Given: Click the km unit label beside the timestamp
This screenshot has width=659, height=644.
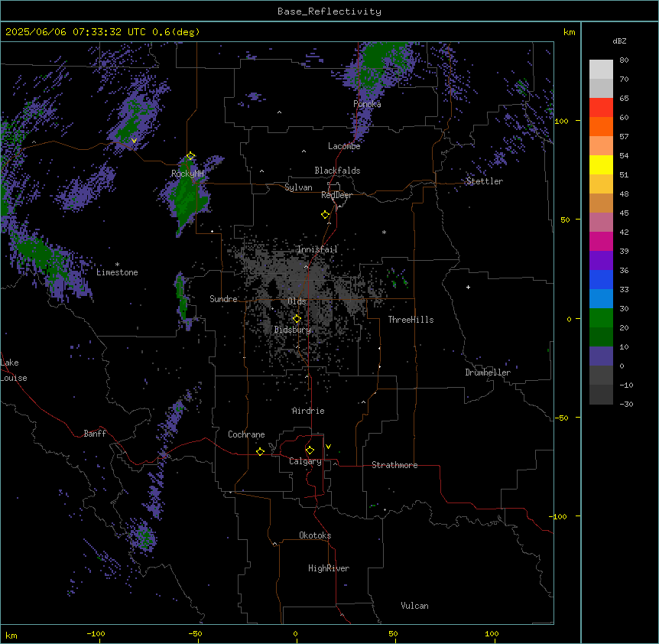Looking at the screenshot, I should [569, 32].
